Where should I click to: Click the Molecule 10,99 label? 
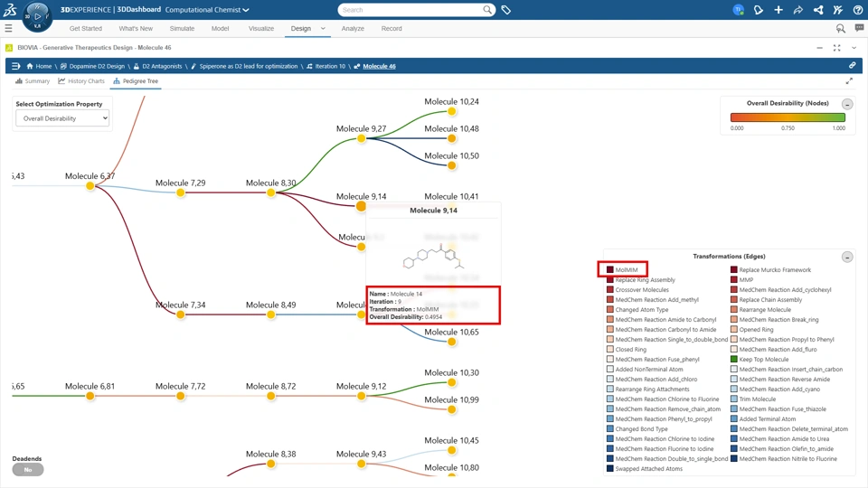tap(452, 399)
